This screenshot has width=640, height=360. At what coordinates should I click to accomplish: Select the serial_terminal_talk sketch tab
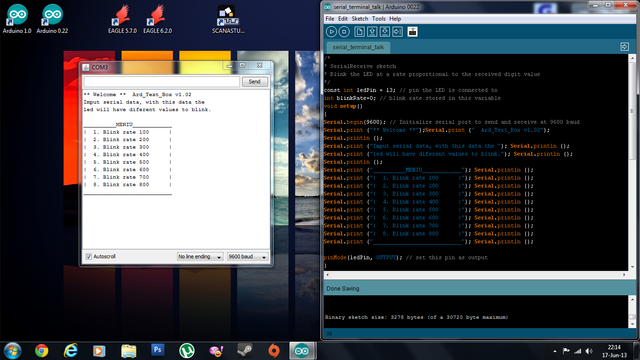pyautogui.click(x=358, y=47)
